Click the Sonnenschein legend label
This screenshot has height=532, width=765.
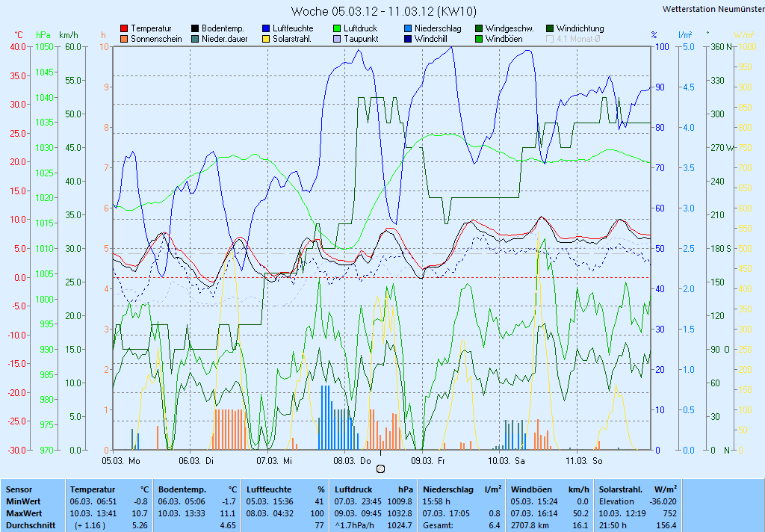pyautogui.click(x=156, y=39)
